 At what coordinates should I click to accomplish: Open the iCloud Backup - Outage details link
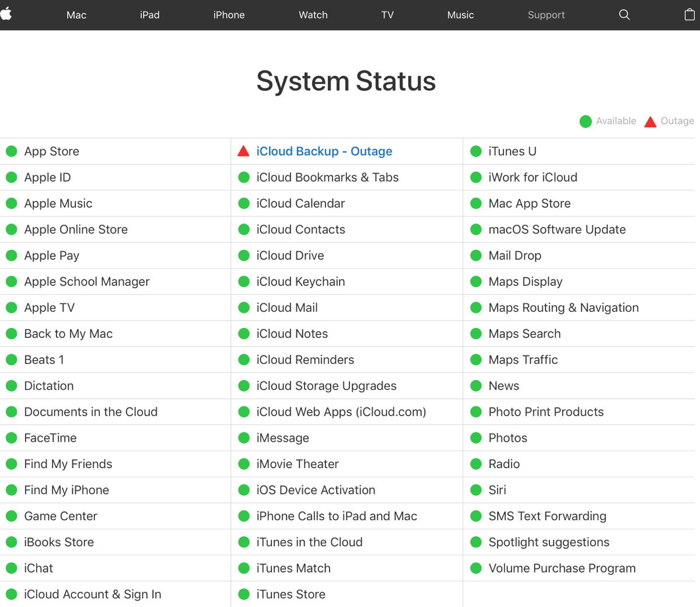pos(324,151)
